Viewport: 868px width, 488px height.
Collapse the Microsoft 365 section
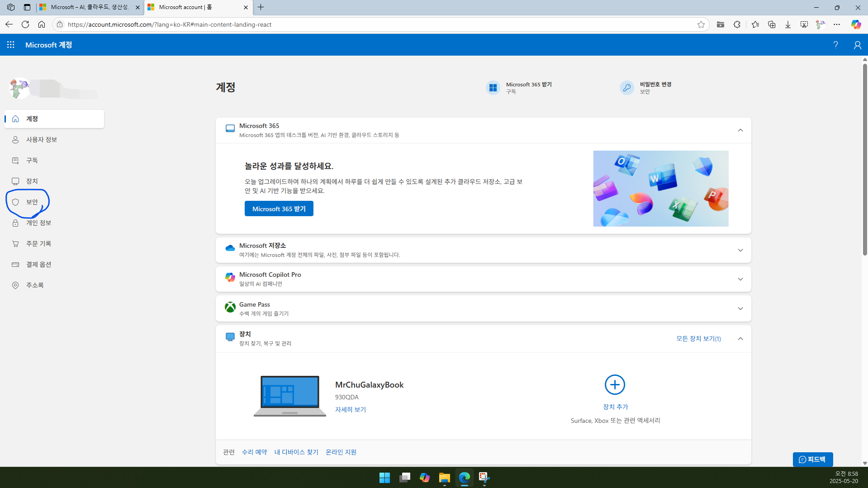[740, 130]
